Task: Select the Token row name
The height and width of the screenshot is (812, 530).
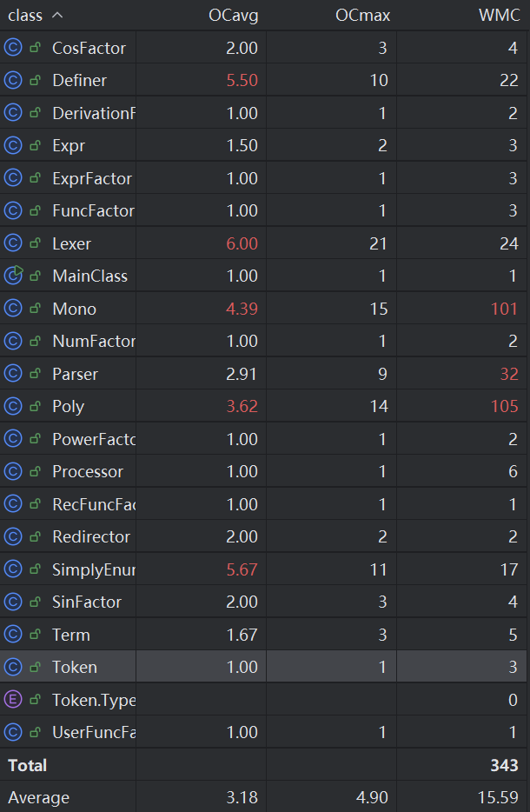Action: click(x=75, y=667)
